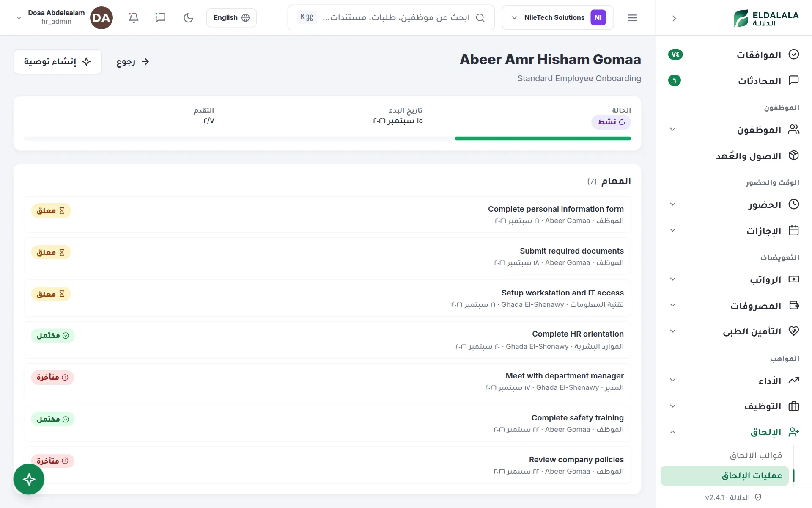This screenshot has height=508, width=812.
Task: Click the إنشاء توصية button
Action: tap(58, 62)
